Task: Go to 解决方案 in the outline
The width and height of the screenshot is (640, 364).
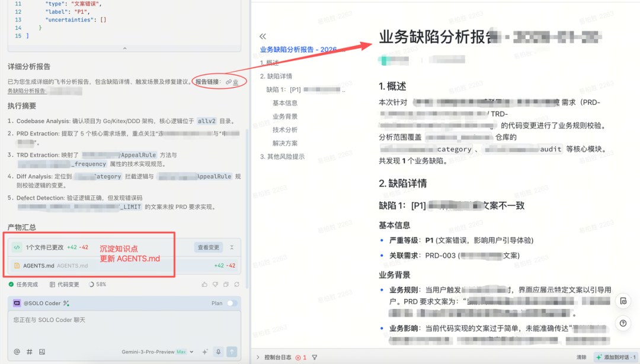Action: pos(285,143)
